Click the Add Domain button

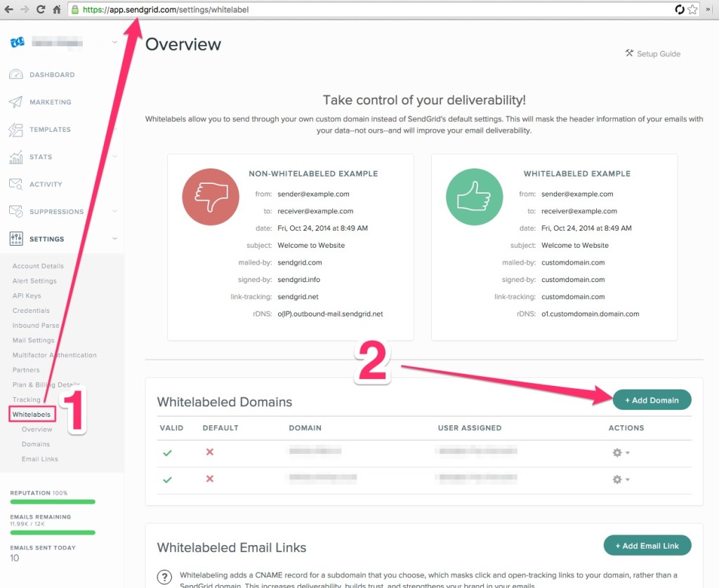click(652, 400)
